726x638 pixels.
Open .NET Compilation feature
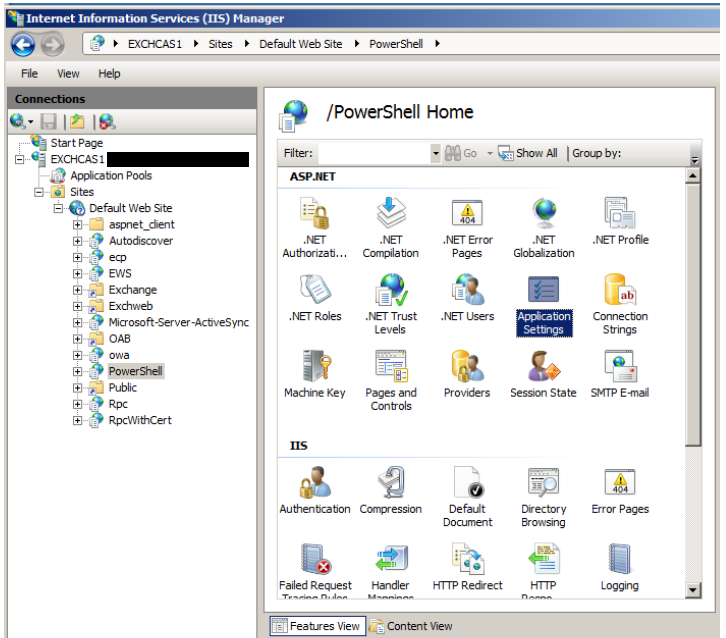[x=391, y=227]
